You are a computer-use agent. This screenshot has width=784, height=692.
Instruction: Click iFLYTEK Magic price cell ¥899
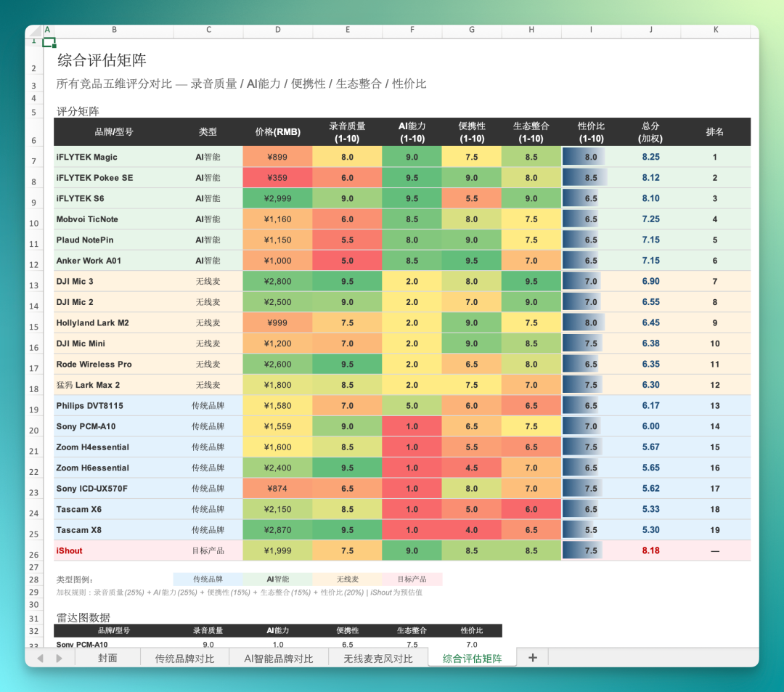pyautogui.click(x=277, y=157)
